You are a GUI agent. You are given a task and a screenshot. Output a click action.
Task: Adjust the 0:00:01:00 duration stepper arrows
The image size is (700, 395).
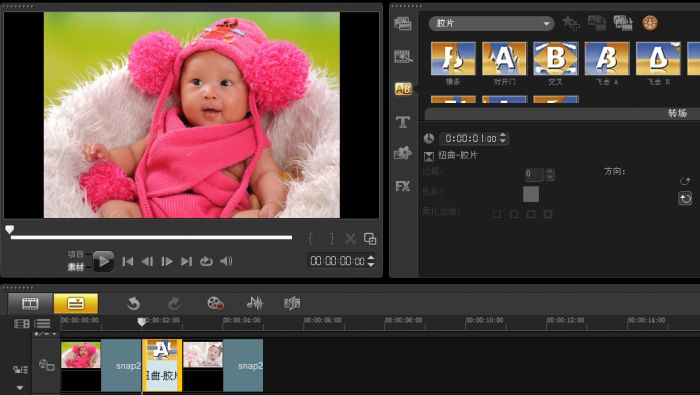[x=503, y=138]
